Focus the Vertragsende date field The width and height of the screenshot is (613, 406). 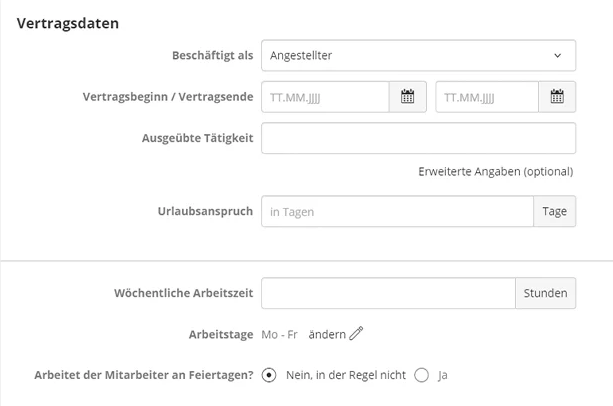coord(486,97)
